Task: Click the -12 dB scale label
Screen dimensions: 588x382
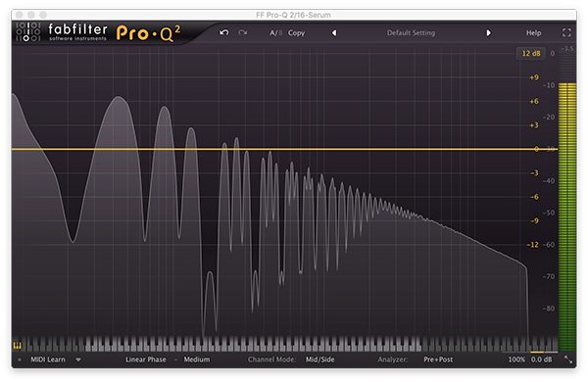Action: (x=532, y=245)
